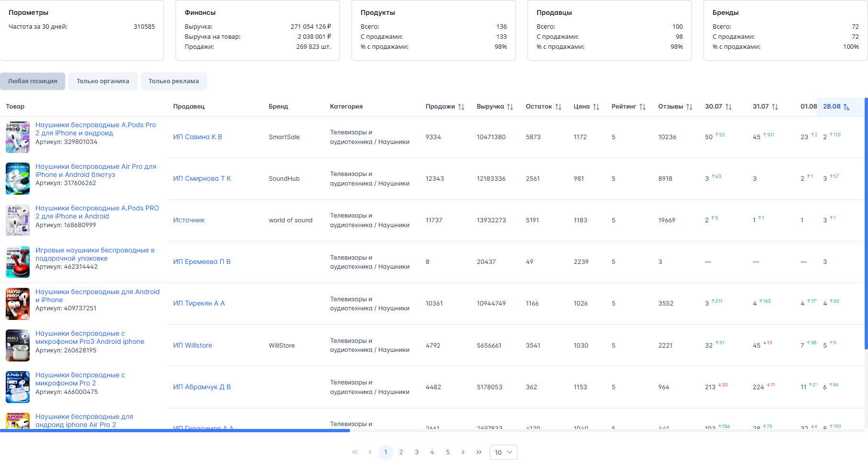Go to page 2 of results
Image resolution: width=868 pixels, height=460 pixels.
(x=401, y=452)
